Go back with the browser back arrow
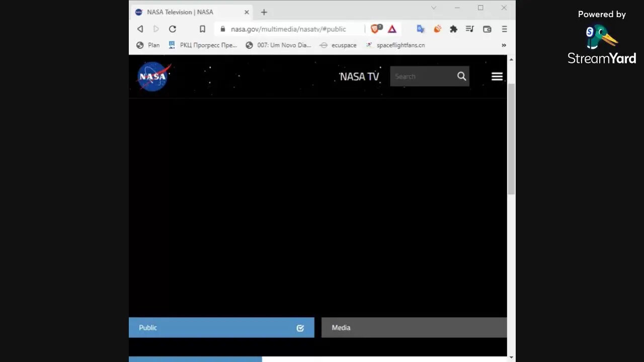 tap(140, 29)
